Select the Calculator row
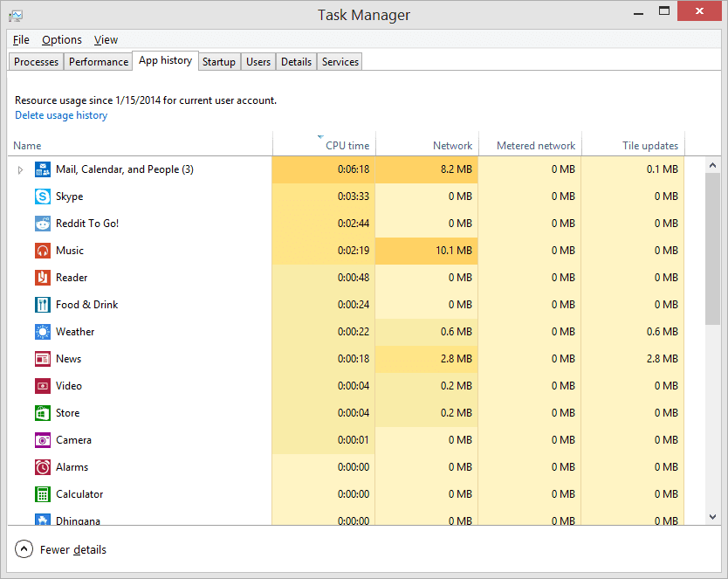 tap(79, 494)
